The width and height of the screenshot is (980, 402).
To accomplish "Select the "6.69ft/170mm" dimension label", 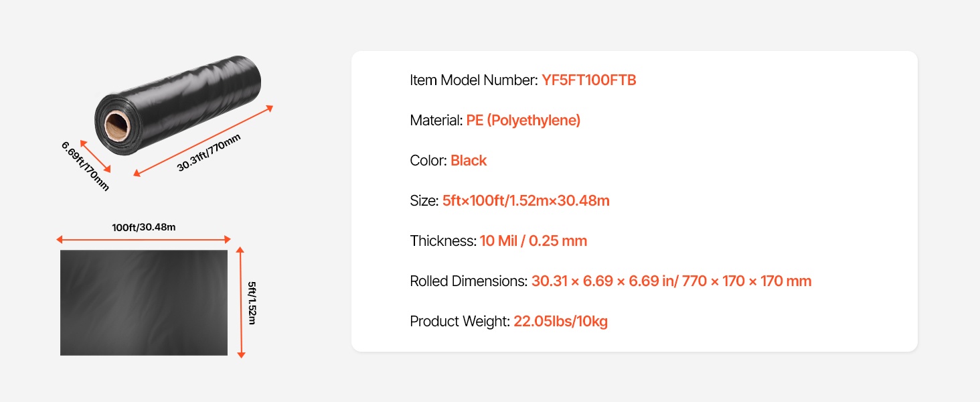I will [85, 166].
